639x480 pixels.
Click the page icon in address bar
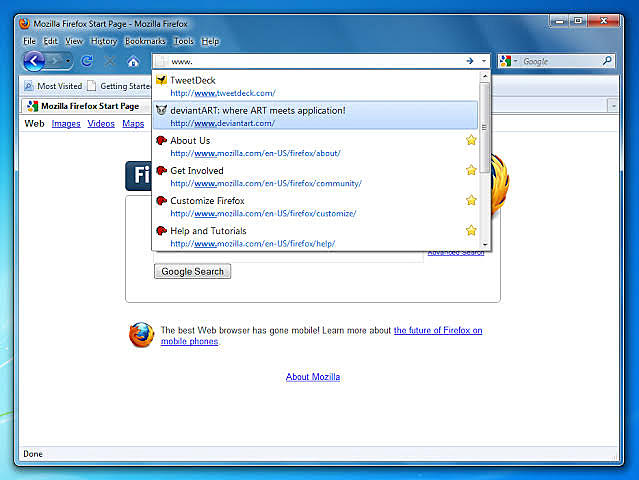(x=161, y=62)
